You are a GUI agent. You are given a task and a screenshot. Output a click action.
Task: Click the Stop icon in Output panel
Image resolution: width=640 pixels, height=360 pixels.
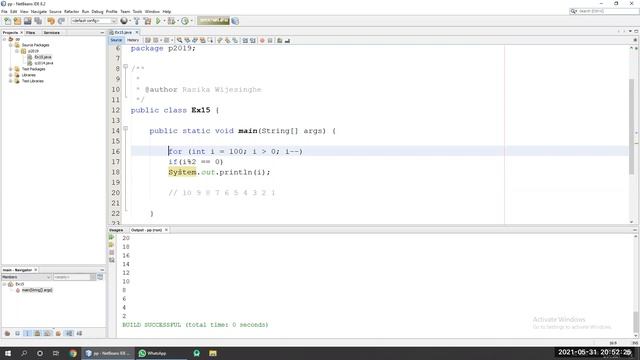pyautogui.click(x=111, y=253)
